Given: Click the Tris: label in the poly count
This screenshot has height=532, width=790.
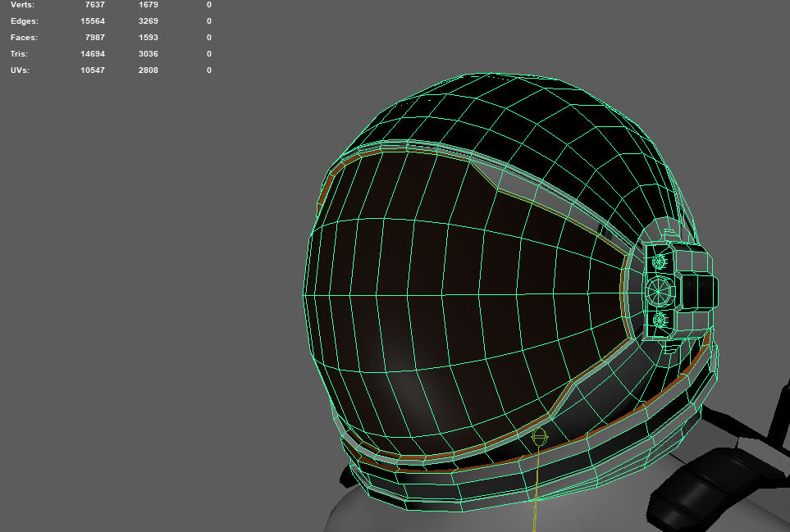Looking at the screenshot, I should (19, 54).
